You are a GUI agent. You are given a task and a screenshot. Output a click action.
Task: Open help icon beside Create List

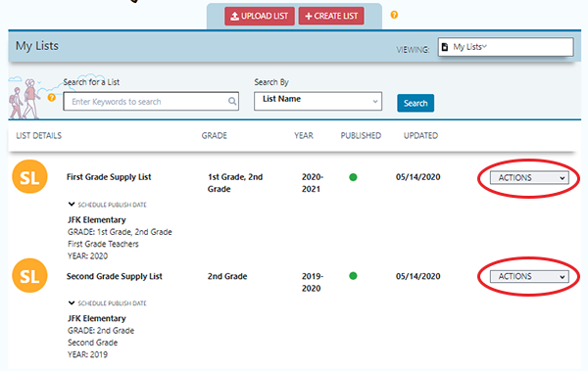394,15
